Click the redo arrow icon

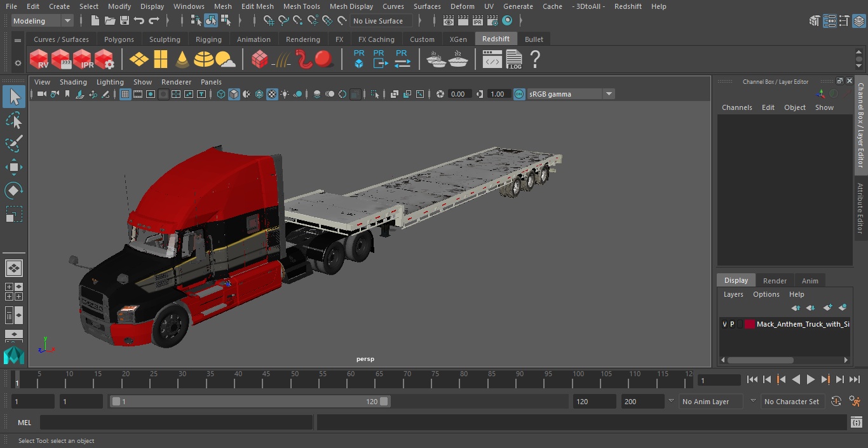154,21
